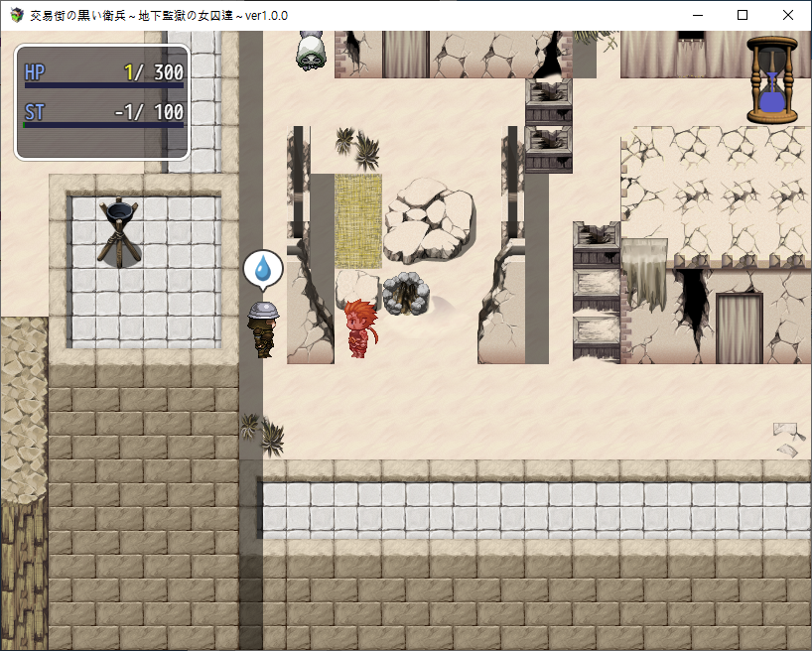Click the dry shrubs above the straw mat
812x651 pixels.
click(x=357, y=148)
